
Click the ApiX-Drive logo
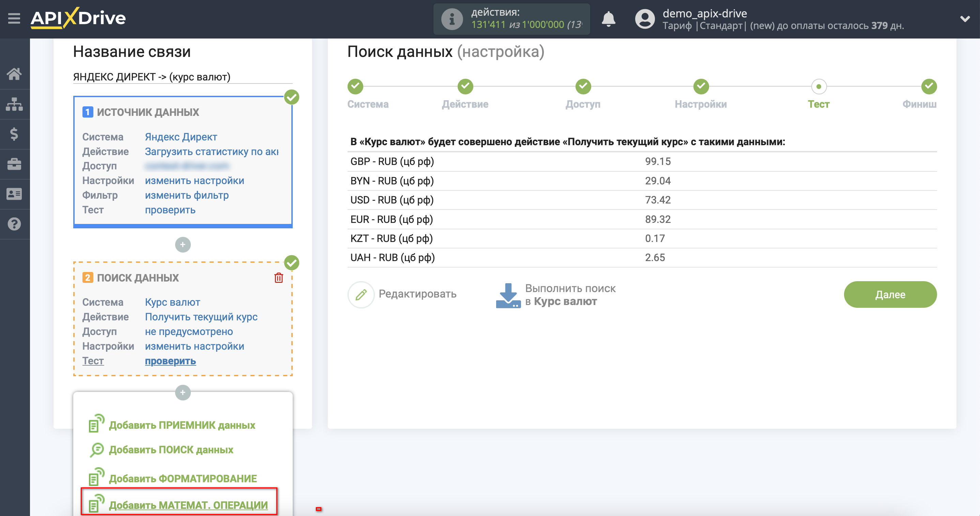coord(78,18)
